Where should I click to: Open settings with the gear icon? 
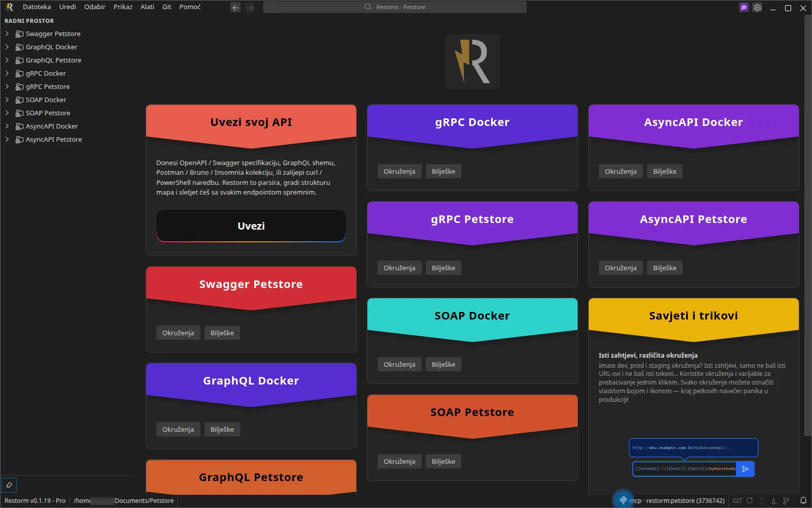(757, 7)
